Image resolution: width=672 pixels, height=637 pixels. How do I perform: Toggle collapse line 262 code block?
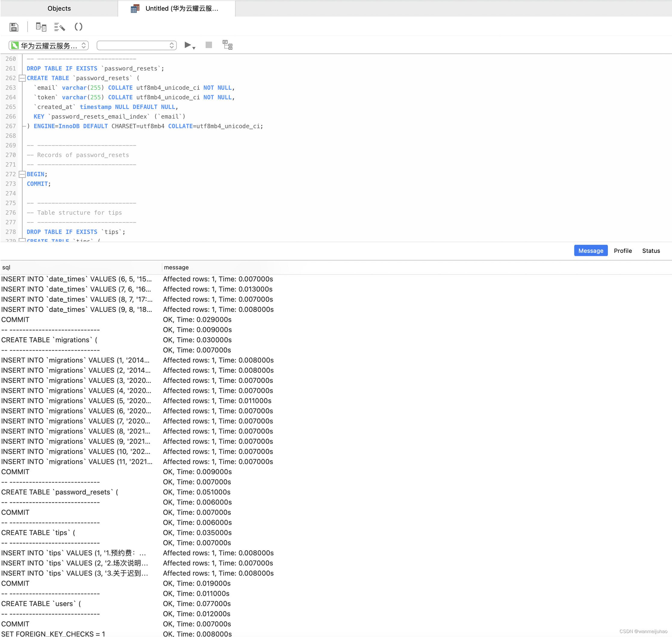(x=22, y=78)
